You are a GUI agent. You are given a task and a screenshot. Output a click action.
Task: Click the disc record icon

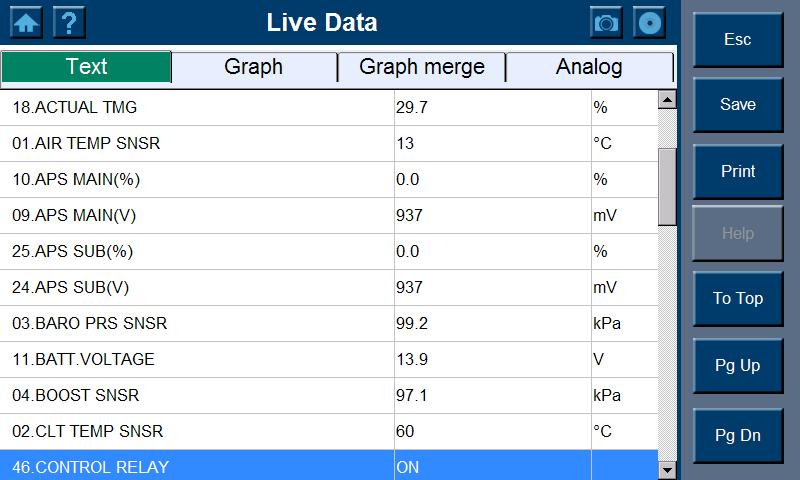(x=650, y=22)
